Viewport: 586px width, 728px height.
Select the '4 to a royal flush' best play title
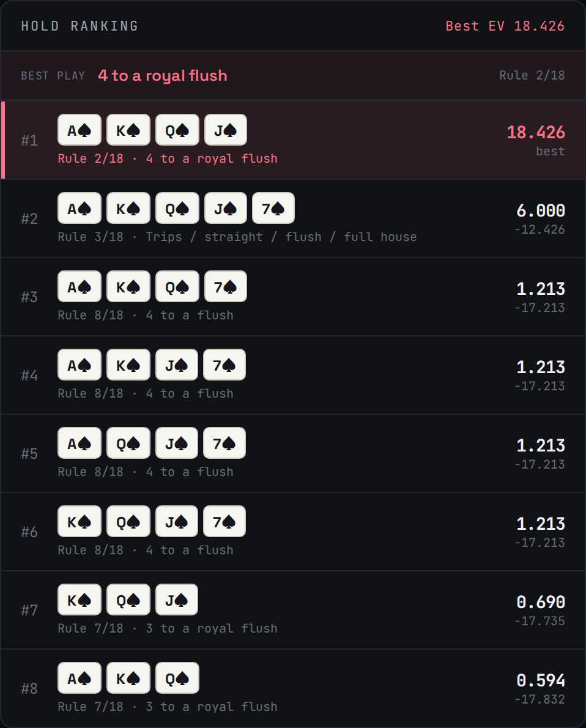point(163,75)
